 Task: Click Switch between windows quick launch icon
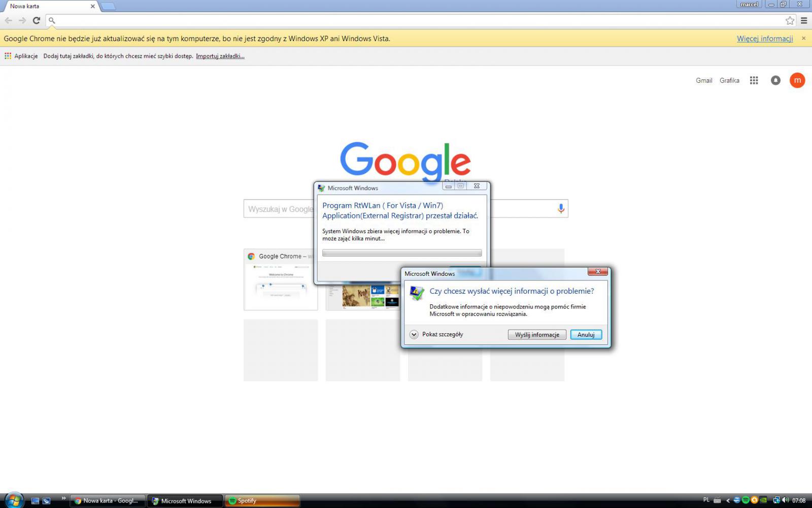tap(46, 501)
